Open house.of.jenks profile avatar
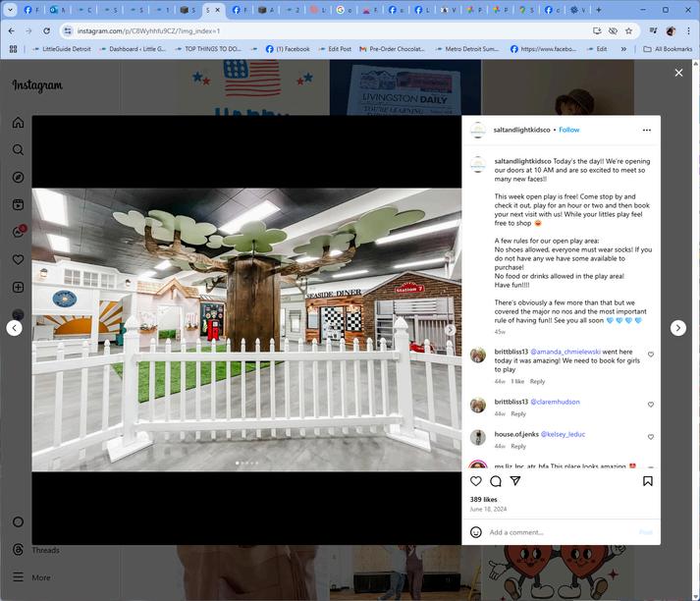The width and height of the screenshot is (700, 601). point(478,437)
